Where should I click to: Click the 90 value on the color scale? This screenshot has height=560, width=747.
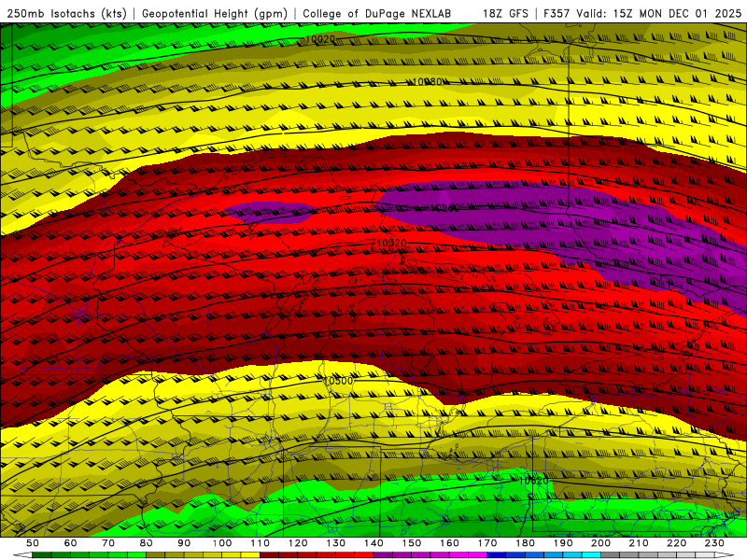(184, 543)
